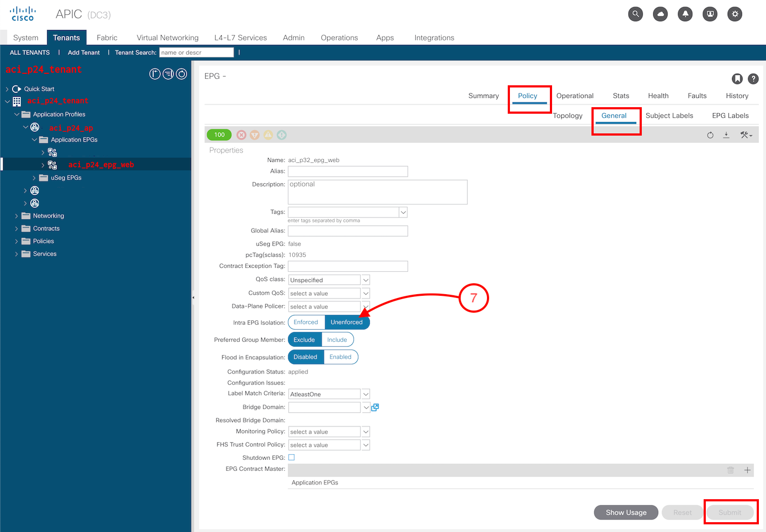
Task: Switch to the Operational tab
Action: click(574, 96)
